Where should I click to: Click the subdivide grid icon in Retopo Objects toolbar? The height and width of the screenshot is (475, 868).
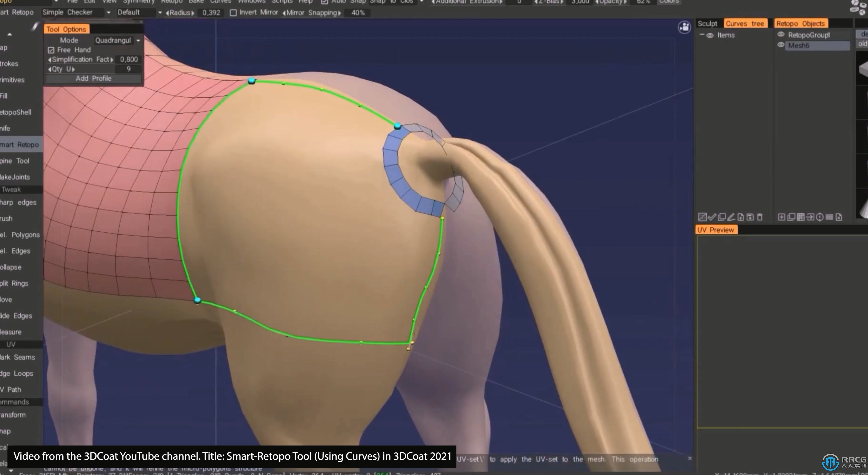click(x=801, y=217)
